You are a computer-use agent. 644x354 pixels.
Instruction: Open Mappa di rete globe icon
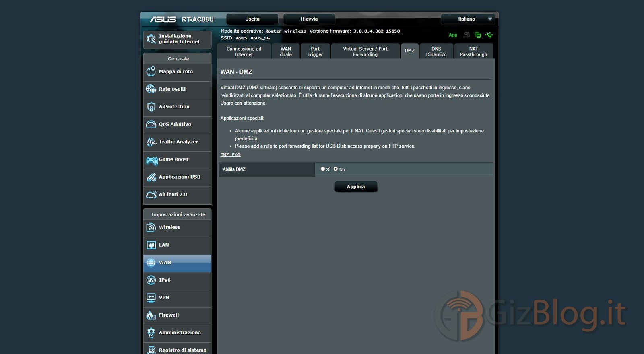click(x=151, y=72)
